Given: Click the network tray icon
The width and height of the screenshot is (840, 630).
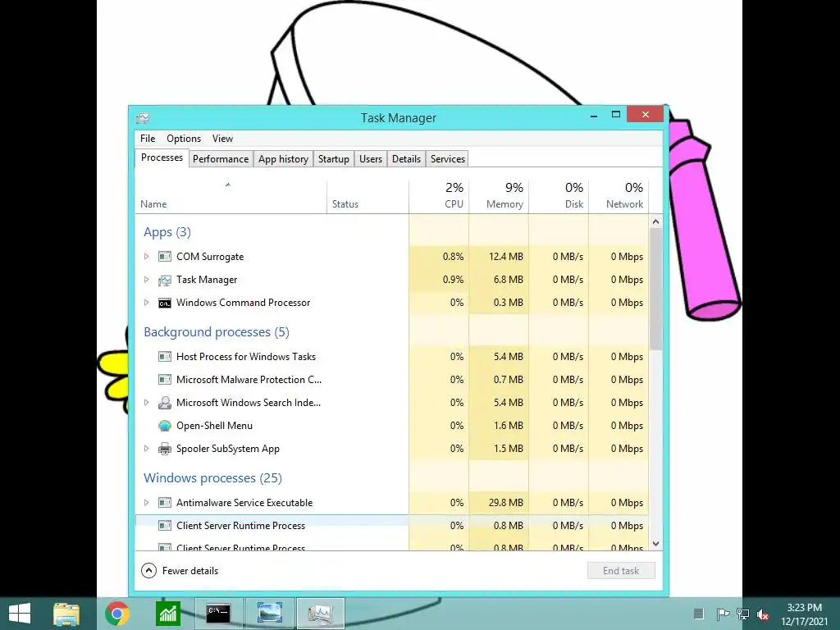Looking at the screenshot, I should click(742, 614).
